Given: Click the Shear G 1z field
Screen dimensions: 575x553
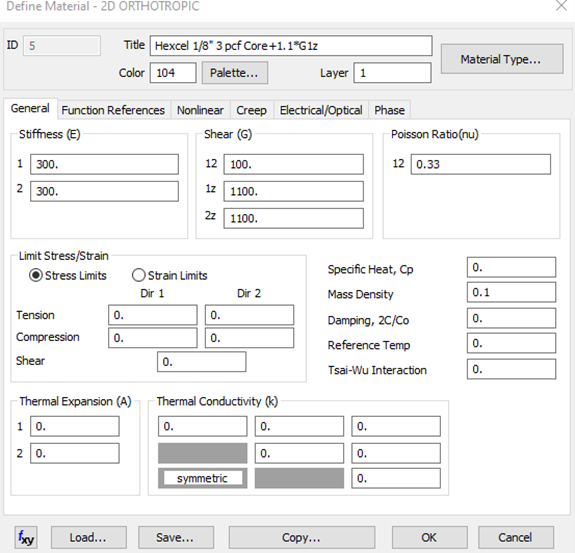Looking at the screenshot, I should [x=294, y=191].
